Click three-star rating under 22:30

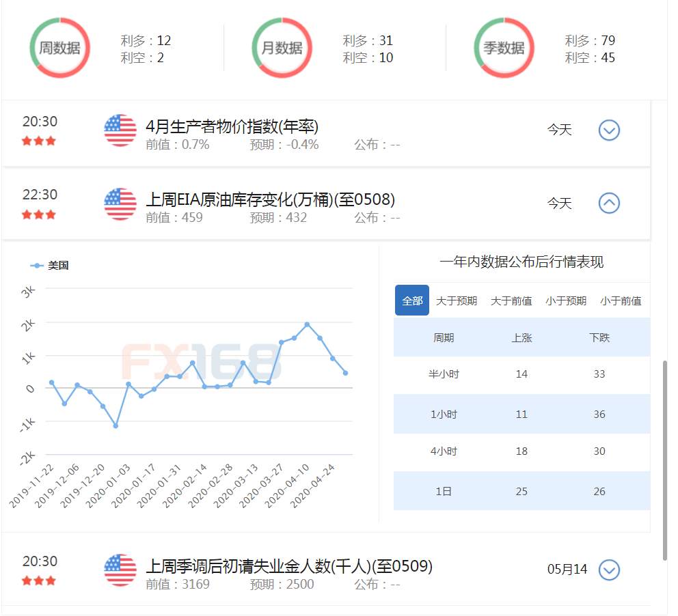[39, 214]
